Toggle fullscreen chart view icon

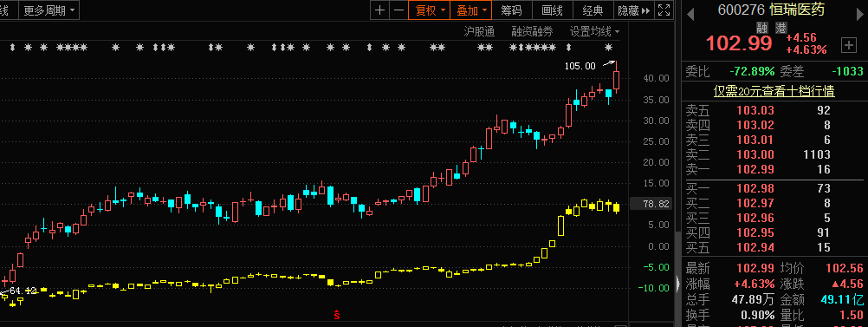click(x=664, y=10)
